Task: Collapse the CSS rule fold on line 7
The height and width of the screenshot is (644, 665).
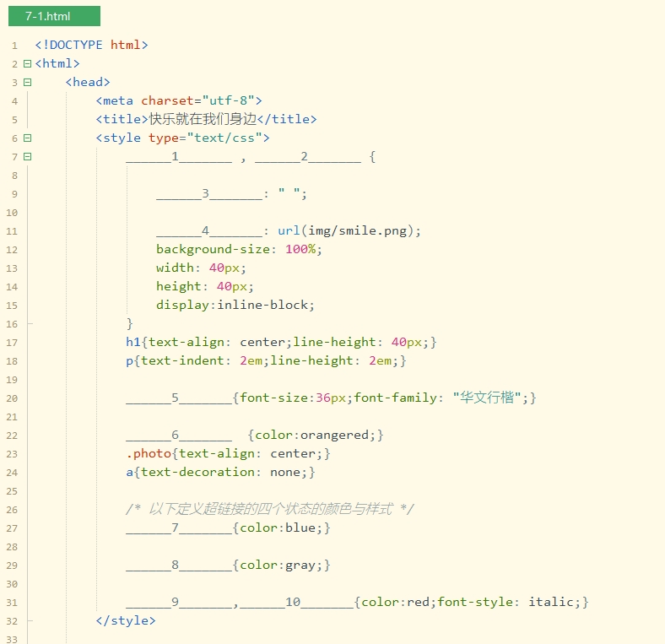Action: 28,156
